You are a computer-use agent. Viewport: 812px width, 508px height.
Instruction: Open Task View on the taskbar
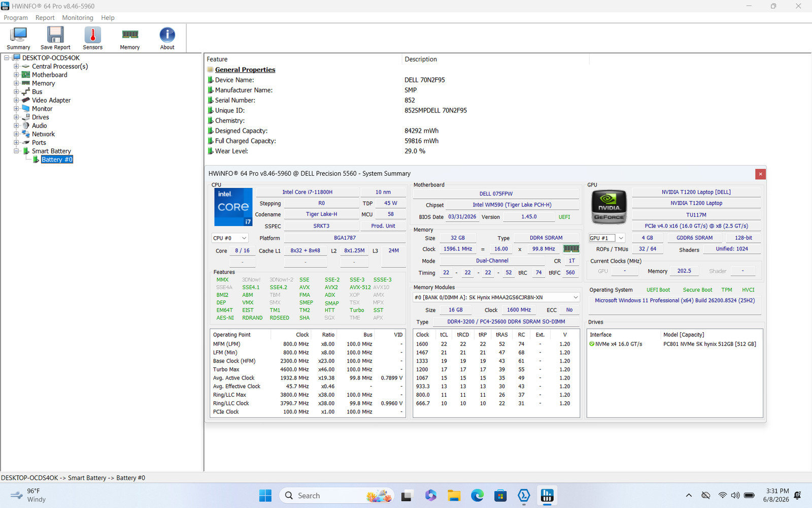coord(407,495)
